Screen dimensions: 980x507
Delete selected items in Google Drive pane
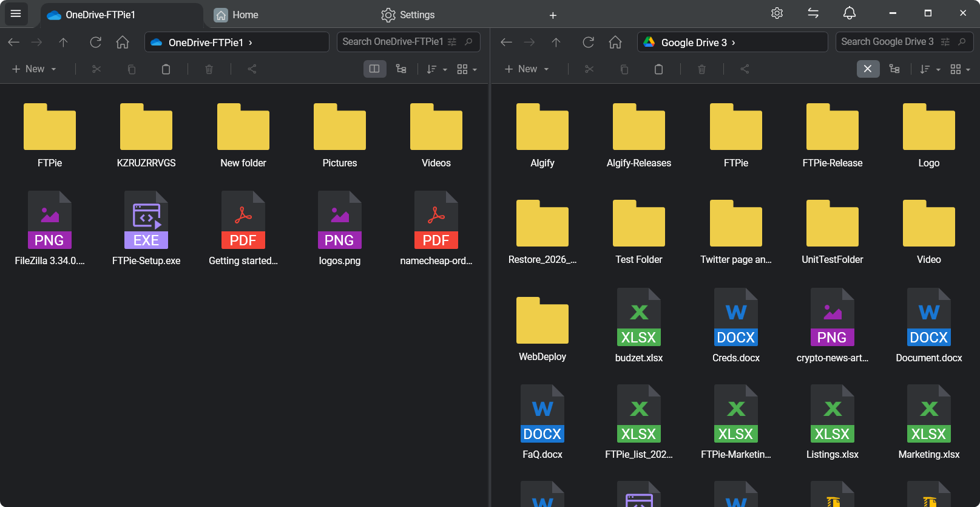click(x=701, y=69)
